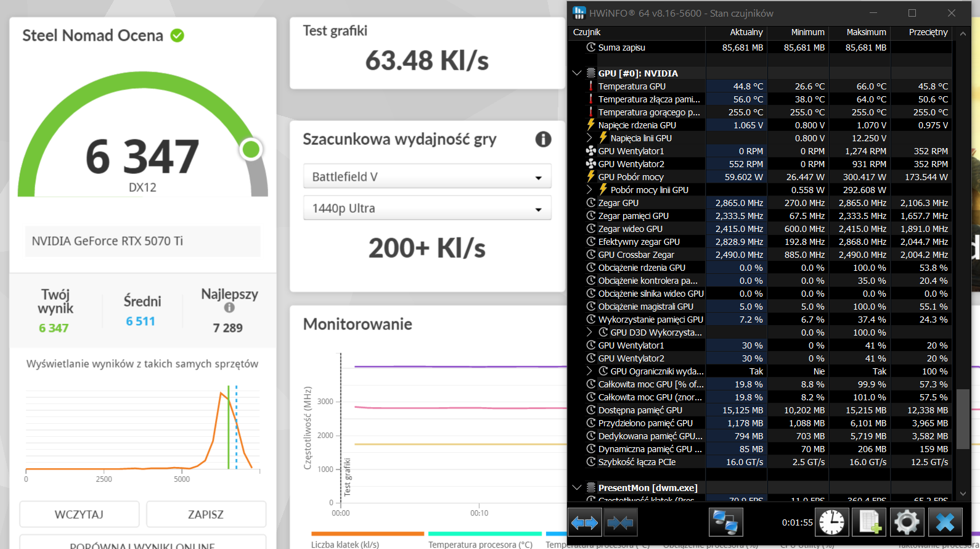Start logging with the sheet-plus icon
Viewport: 980px width, 549px height.
tap(869, 522)
